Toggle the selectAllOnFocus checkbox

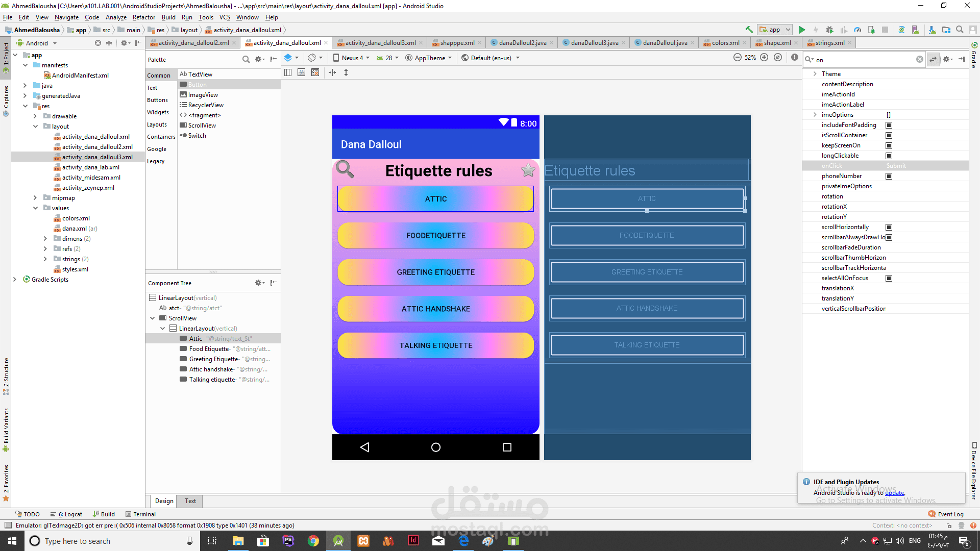[x=889, y=278]
